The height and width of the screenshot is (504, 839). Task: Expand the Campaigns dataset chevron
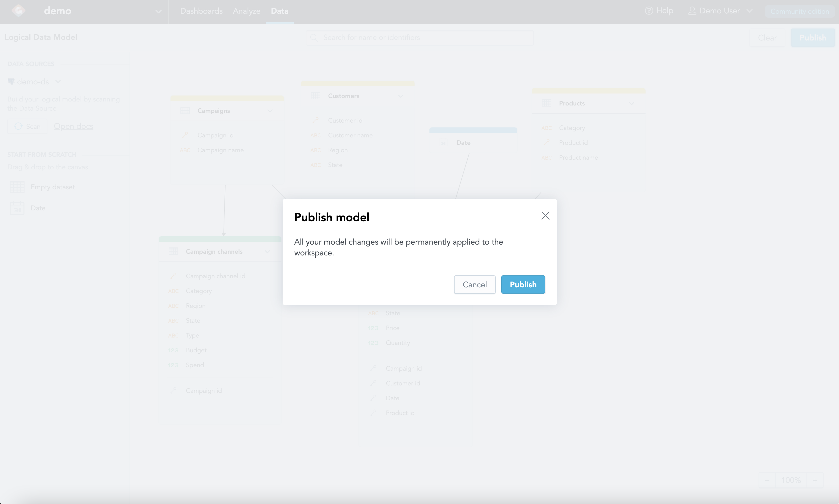[270, 111]
